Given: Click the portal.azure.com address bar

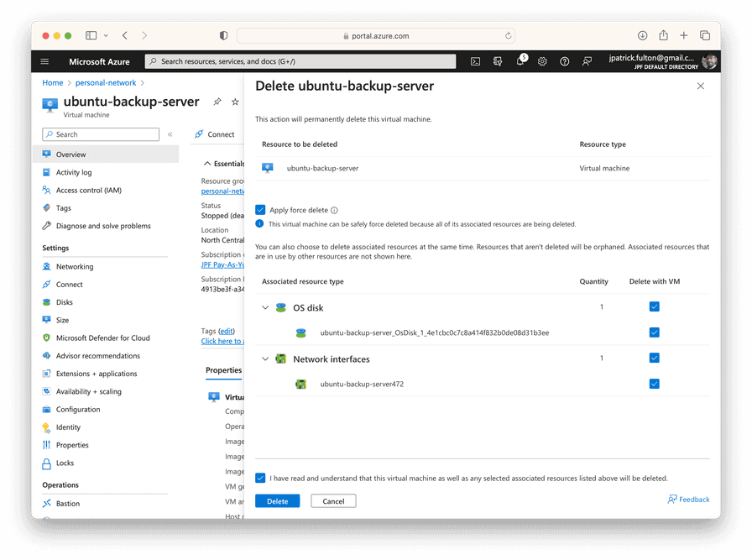Looking at the screenshot, I should [x=376, y=35].
